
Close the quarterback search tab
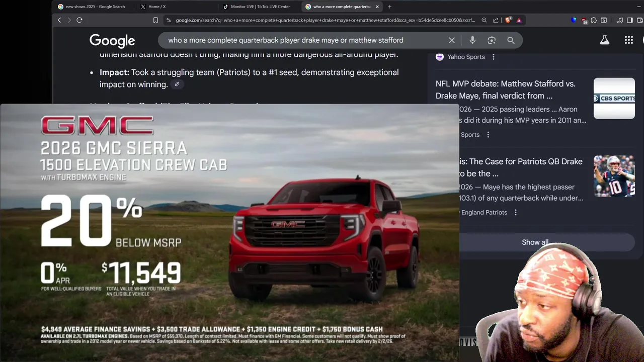377,7
